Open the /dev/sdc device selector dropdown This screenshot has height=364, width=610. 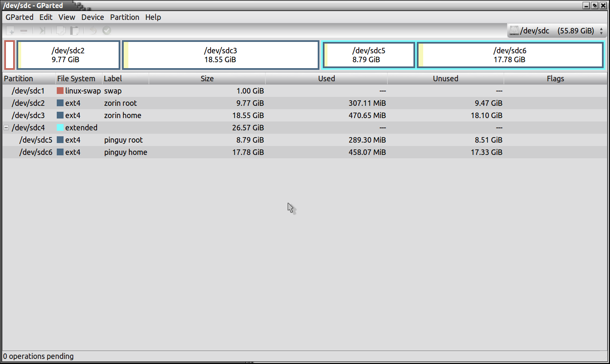click(601, 31)
